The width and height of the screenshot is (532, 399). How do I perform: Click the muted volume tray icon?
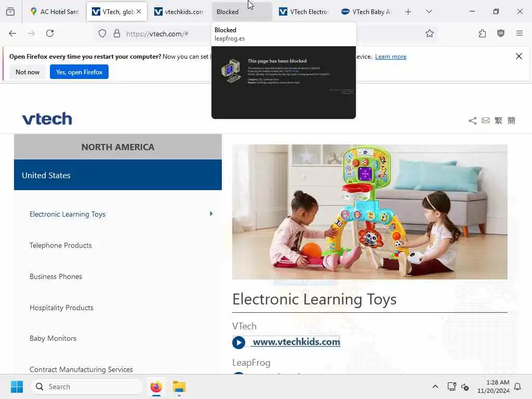[465, 387]
